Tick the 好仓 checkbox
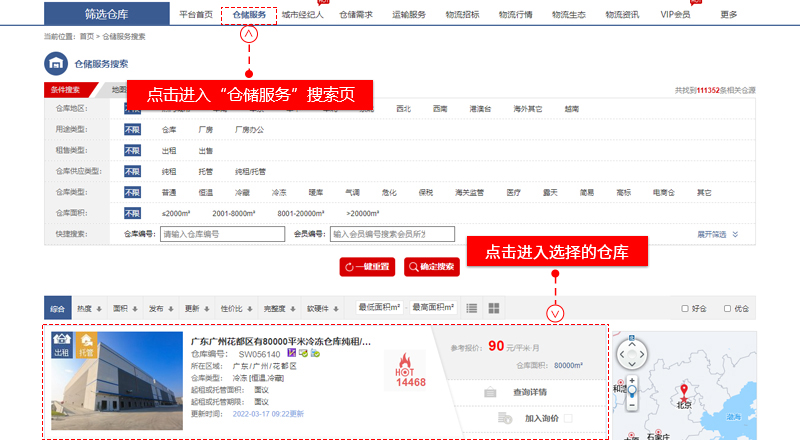This screenshot has height=440, width=800. [685, 308]
